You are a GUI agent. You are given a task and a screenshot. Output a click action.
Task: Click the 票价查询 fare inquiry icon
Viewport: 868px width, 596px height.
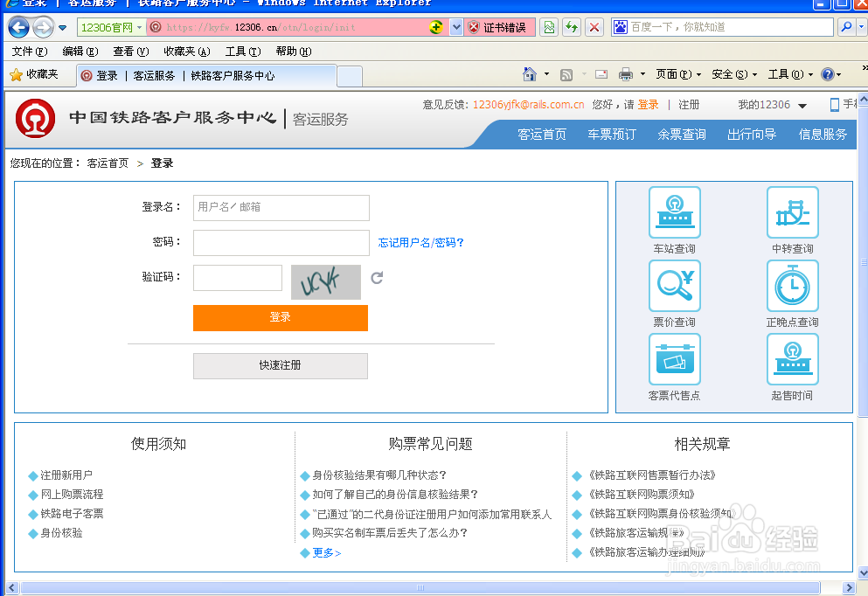coord(674,286)
